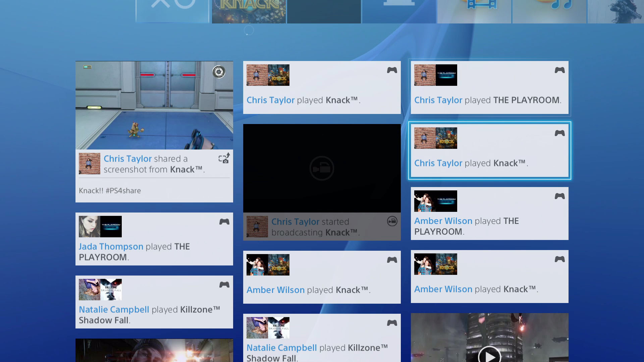
Task: Play the Killzone video in the bottom-right card
Action: click(x=490, y=356)
